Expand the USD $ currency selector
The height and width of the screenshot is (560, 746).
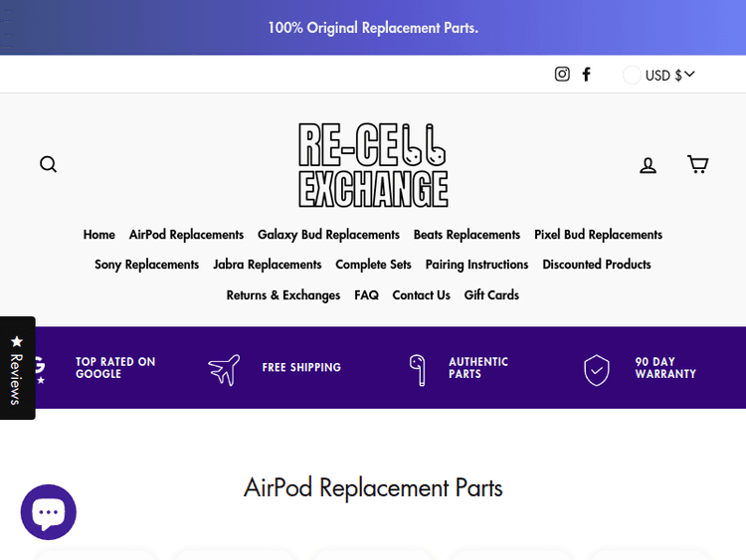click(660, 75)
